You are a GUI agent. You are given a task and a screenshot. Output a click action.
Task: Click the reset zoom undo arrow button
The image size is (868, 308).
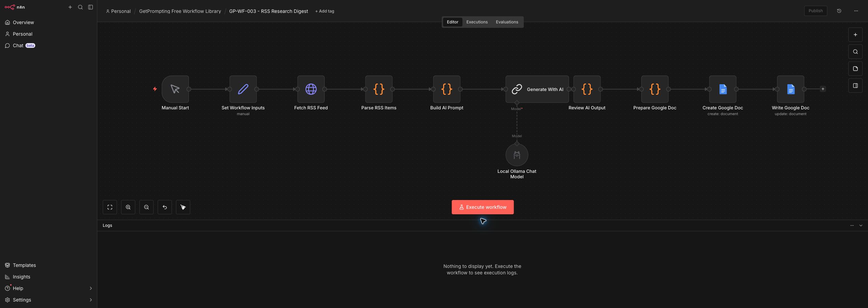(x=165, y=207)
